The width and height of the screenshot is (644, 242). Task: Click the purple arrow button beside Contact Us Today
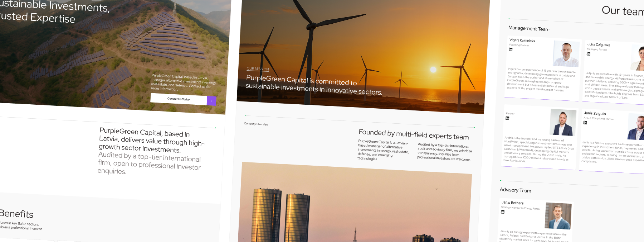(211, 101)
